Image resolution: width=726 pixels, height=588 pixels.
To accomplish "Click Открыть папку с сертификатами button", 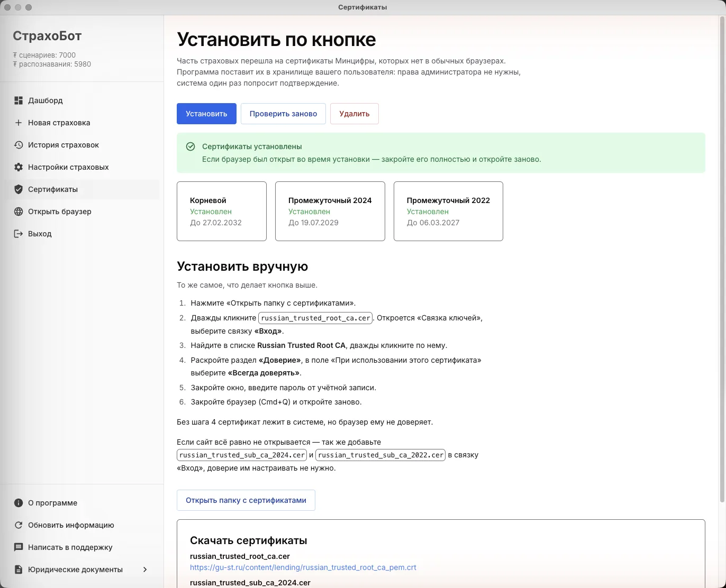I will click(246, 500).
